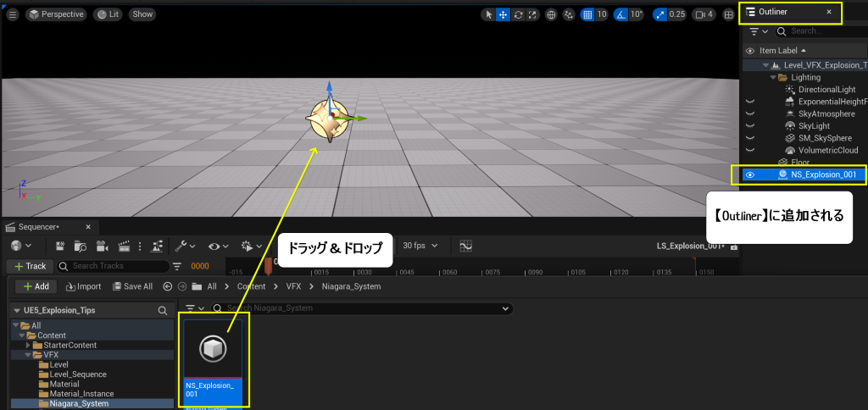The height and width of the screenshot is (410, 868).
Task: Open Sequencer eye view options menu
Action: tap(218, 245)
